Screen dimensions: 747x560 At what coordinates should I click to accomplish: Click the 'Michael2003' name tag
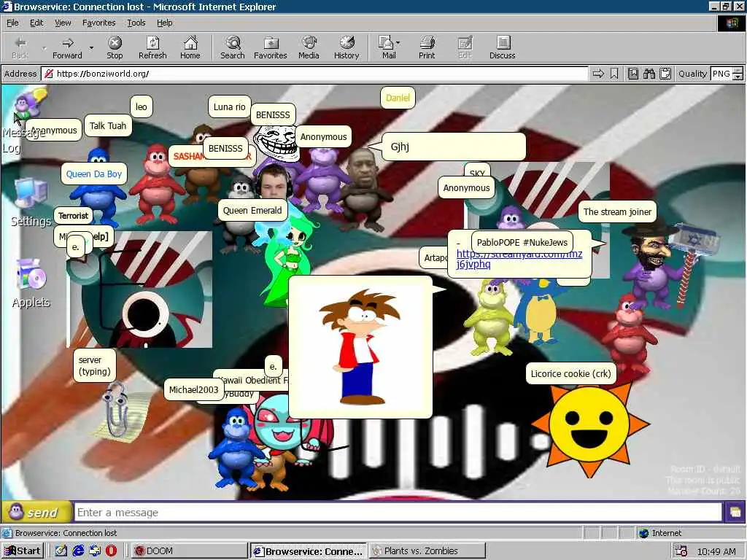point(193,389)
